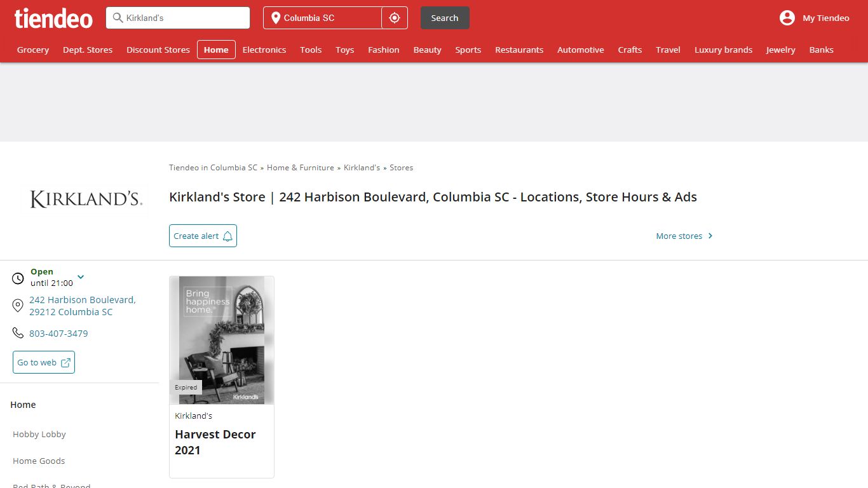The height and width of the screenshot is (488, 868).
Task: Click the phone icon beside number
Action: [18, 333]
